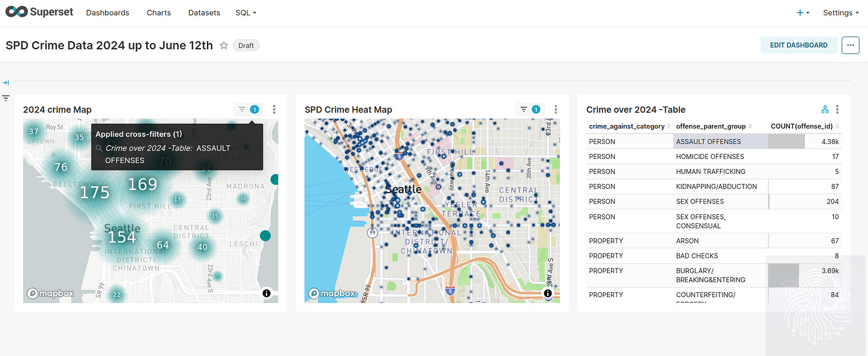Expand the filter bar with arrow icon
Viewport: 868px width, 356px height.
[5, 83]
